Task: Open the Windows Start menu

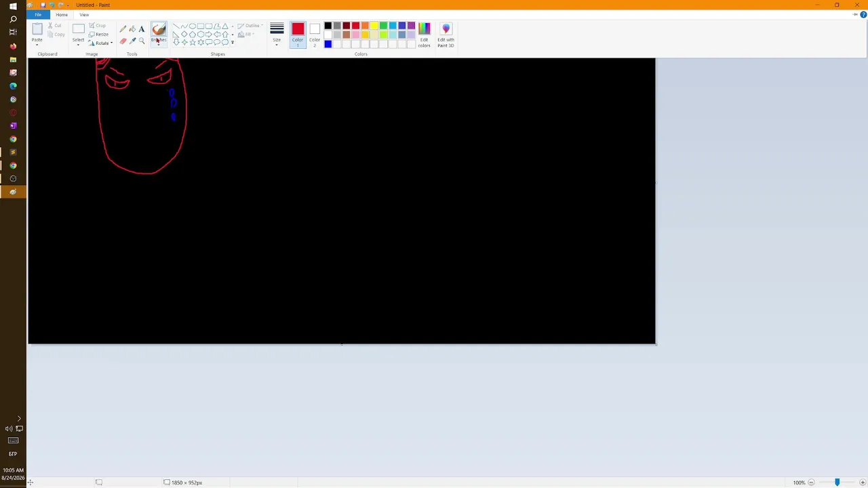Action: tap(13, 6)
